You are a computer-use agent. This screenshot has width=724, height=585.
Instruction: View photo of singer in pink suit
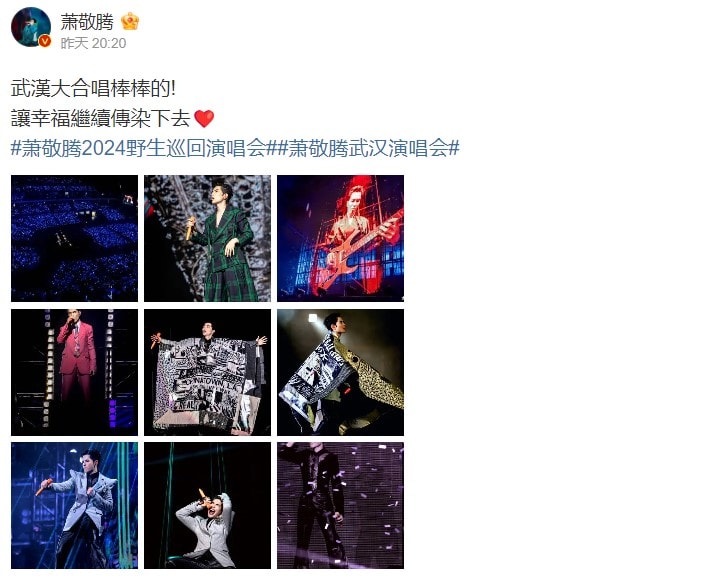(x=74, y=372)
